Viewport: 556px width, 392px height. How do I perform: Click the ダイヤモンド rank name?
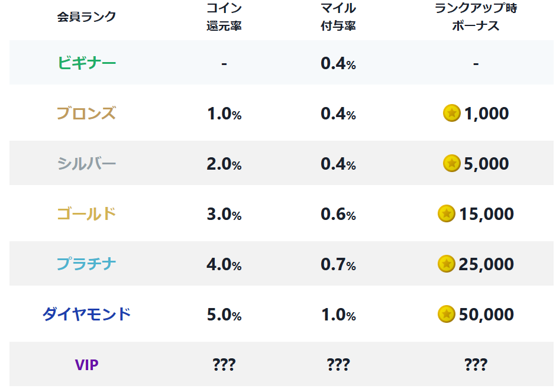(87, 315)
